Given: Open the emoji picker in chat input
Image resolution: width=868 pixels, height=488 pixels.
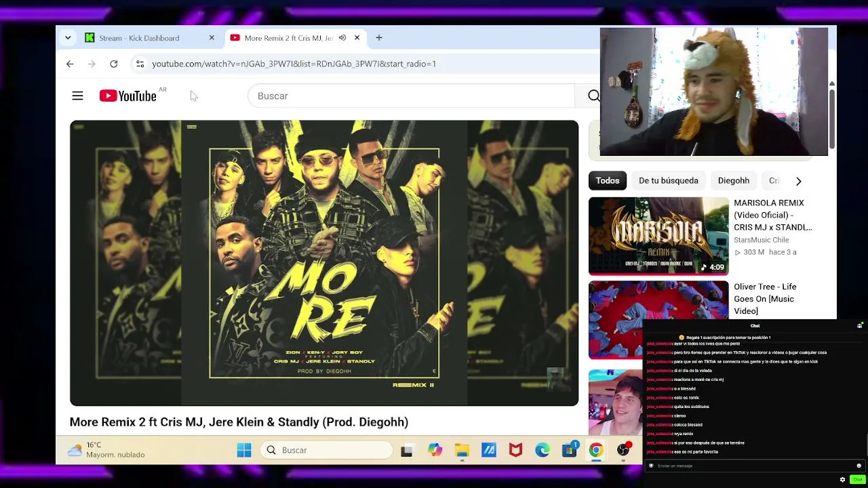Looking at the screenshot, I should tap(859, 466).
